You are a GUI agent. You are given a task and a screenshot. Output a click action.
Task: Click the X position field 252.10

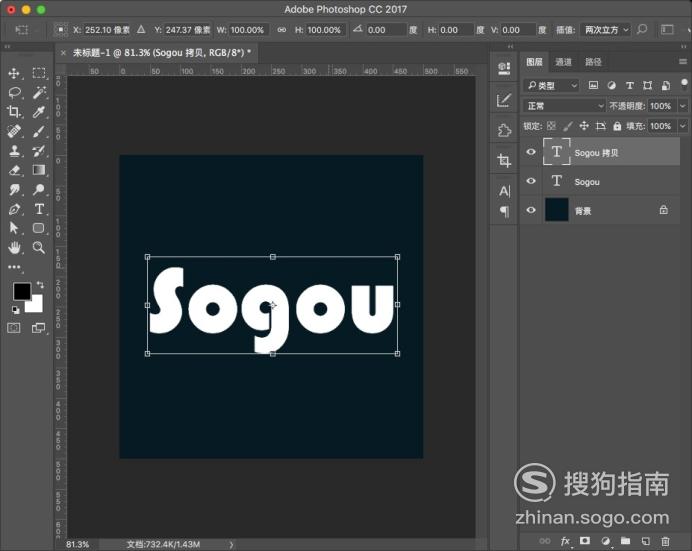tap(106, 30)
